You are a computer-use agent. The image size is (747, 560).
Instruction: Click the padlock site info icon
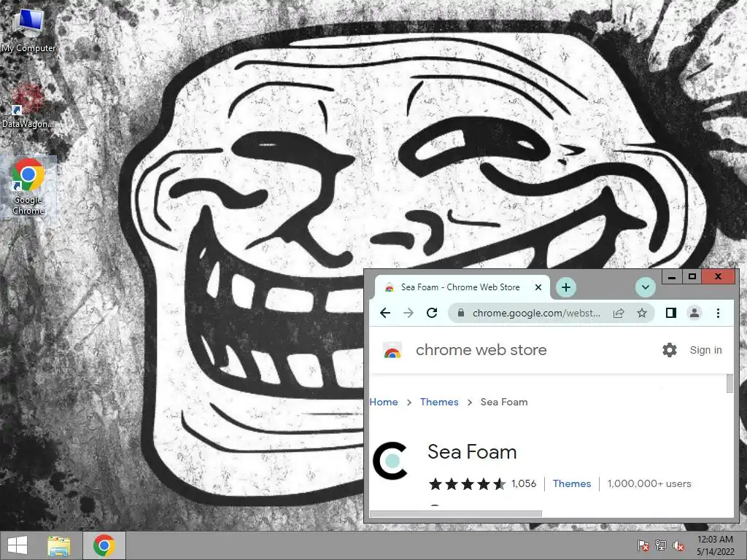coord(461,313)
